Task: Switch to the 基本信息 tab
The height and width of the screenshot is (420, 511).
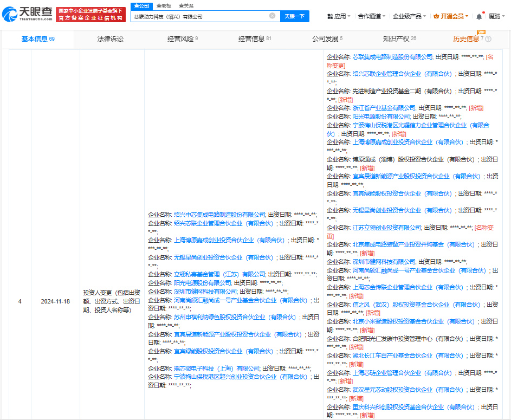Action: tap(38, 39)
